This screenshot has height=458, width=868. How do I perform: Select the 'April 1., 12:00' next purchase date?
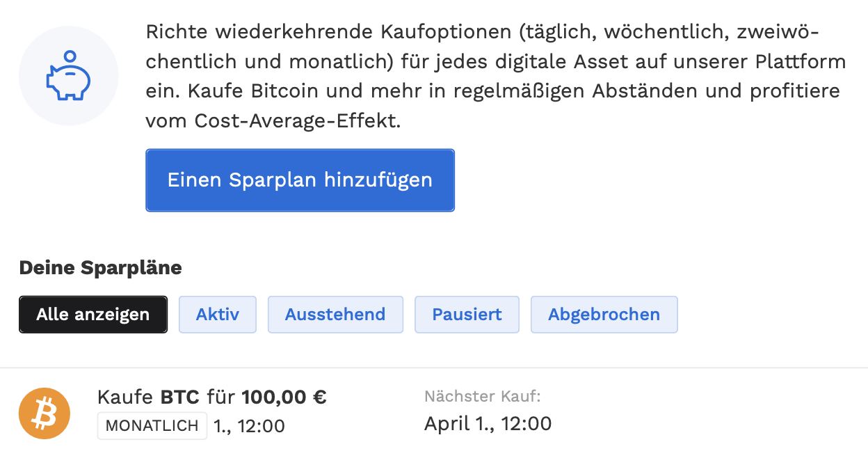click(x=488, y=423)
